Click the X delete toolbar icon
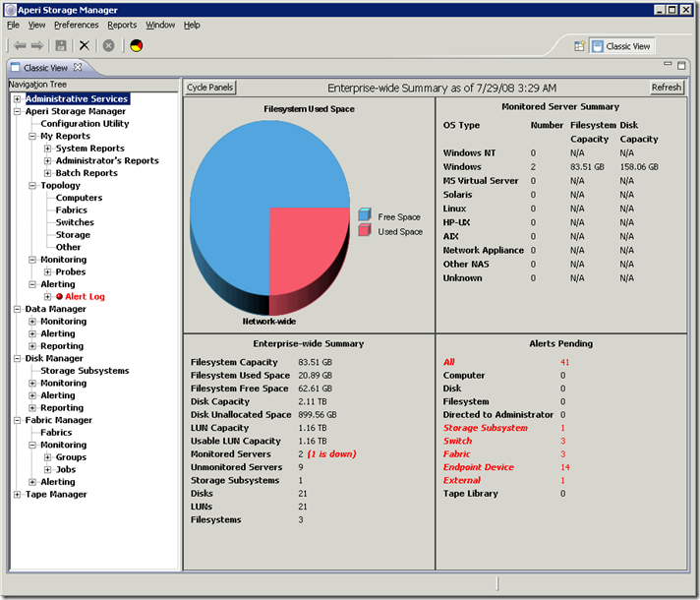 coord(84,45)
